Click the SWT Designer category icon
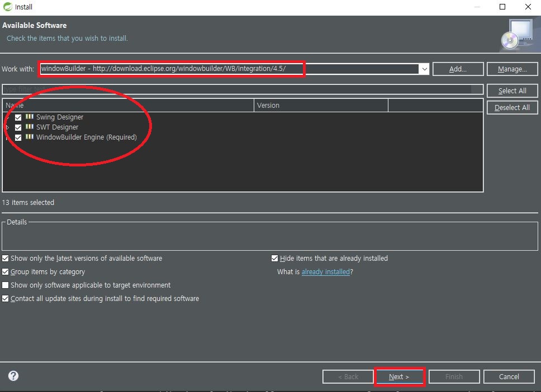 click(30, 127)
